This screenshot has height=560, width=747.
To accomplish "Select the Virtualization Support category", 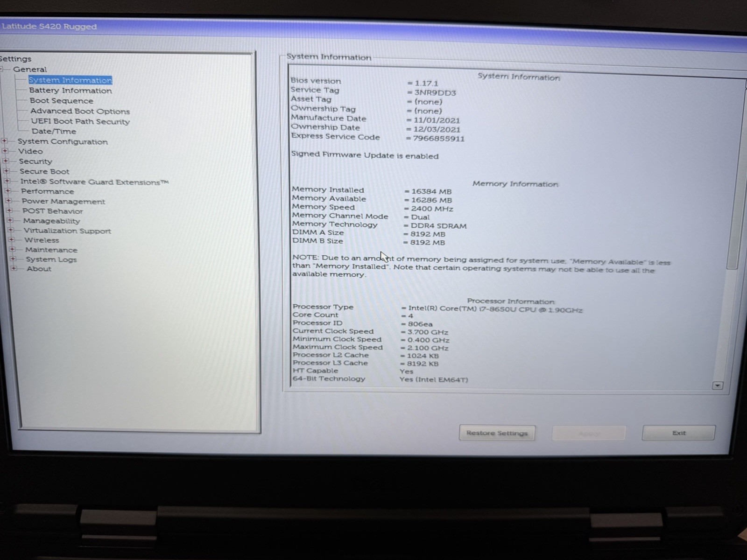I will [x=68, y=231].
